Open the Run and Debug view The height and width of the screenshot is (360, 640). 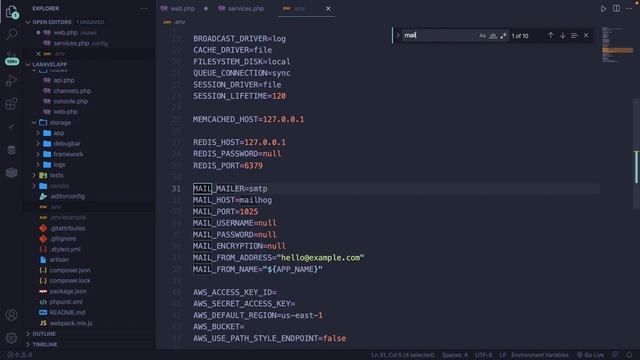(x=11, y=81)
